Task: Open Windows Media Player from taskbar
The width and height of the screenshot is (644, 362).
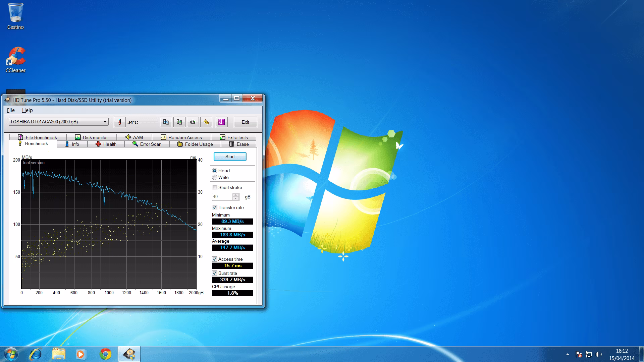Action: pos(80,354)
